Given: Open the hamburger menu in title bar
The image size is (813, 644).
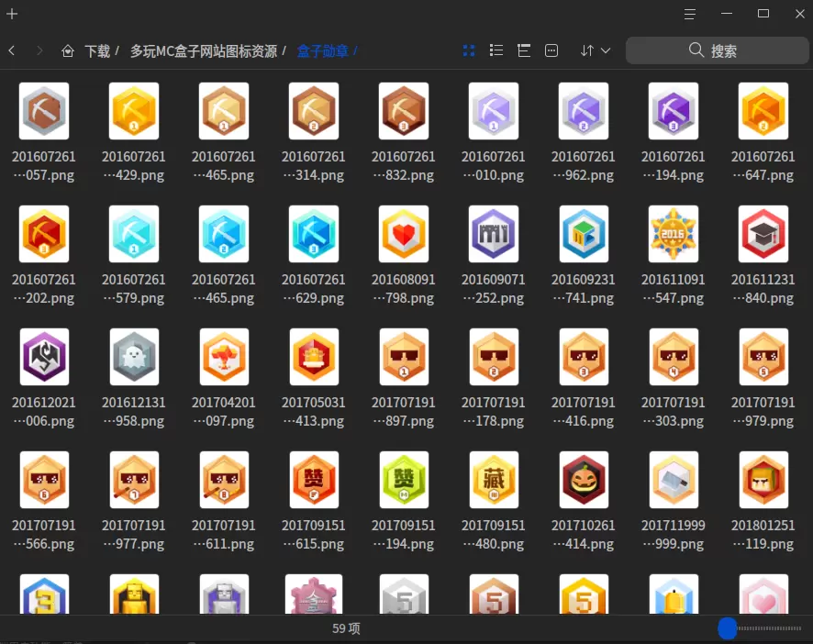Looking at the screenshot, I should coord(690,14).
